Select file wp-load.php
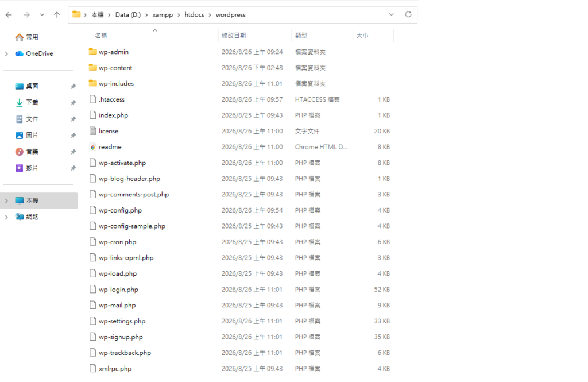Viewport: 588px width, 382px height. [118, 273]
